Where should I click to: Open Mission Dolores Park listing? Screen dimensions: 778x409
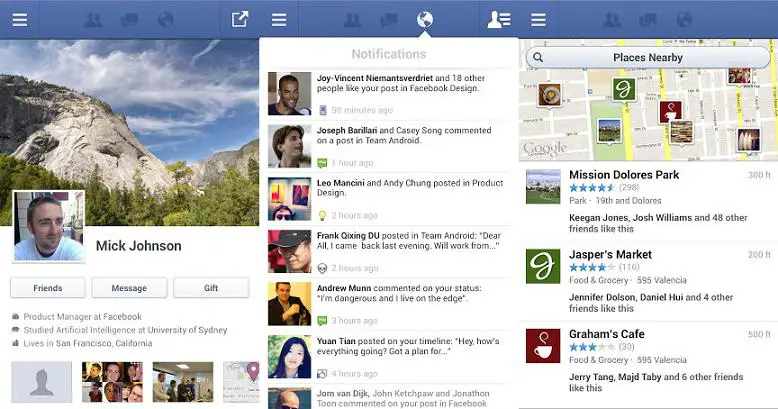(648, 202)
